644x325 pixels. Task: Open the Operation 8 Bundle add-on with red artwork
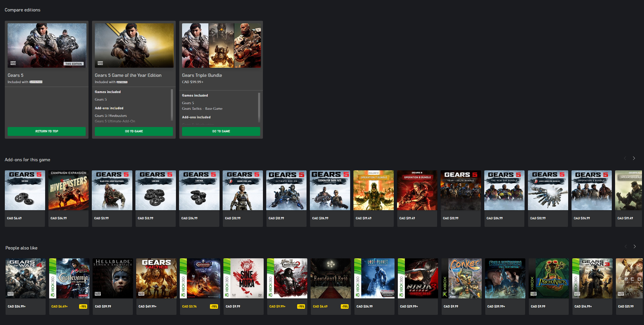point(417,198)
